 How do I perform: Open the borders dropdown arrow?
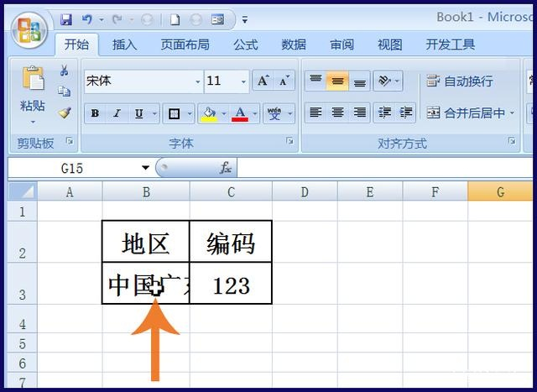coord(190,113)
